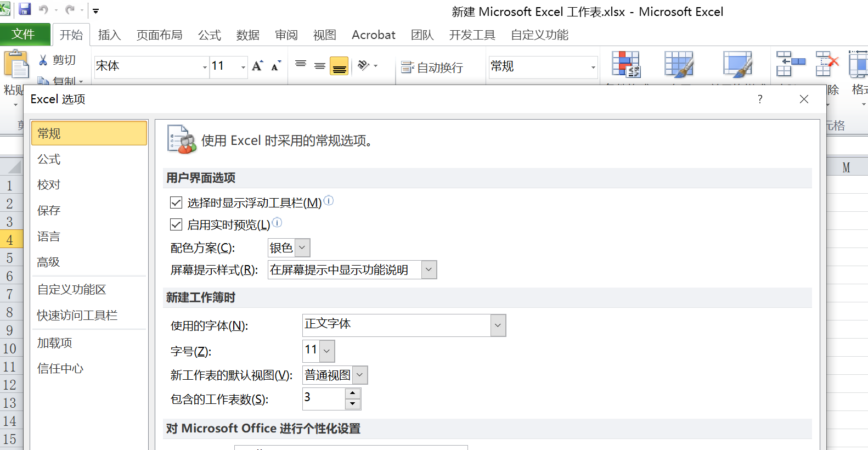This screenshot has width=868, height=450.
Task: Click the dialog Help question mark
Action: click(760, 99)
